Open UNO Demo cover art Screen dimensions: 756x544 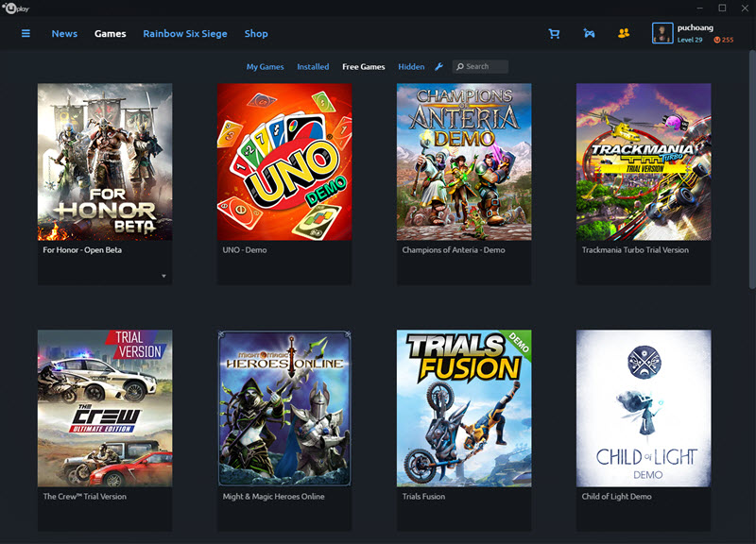point(284,161)
